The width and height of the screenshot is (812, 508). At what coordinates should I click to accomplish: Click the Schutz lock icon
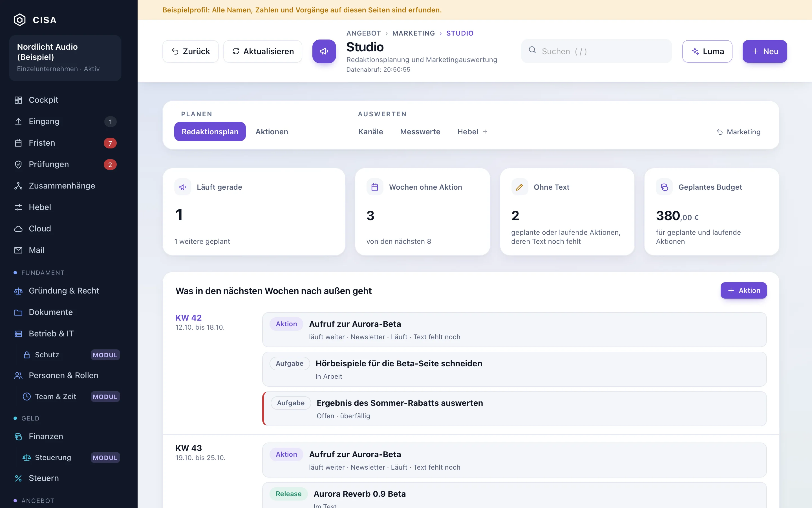coord(27,355)
